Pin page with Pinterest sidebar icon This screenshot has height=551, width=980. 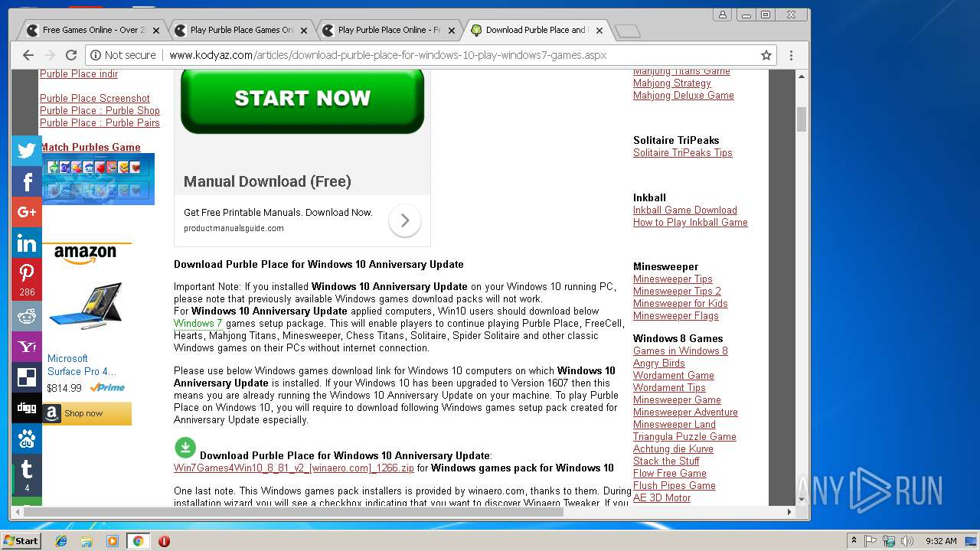pos(27,279)
